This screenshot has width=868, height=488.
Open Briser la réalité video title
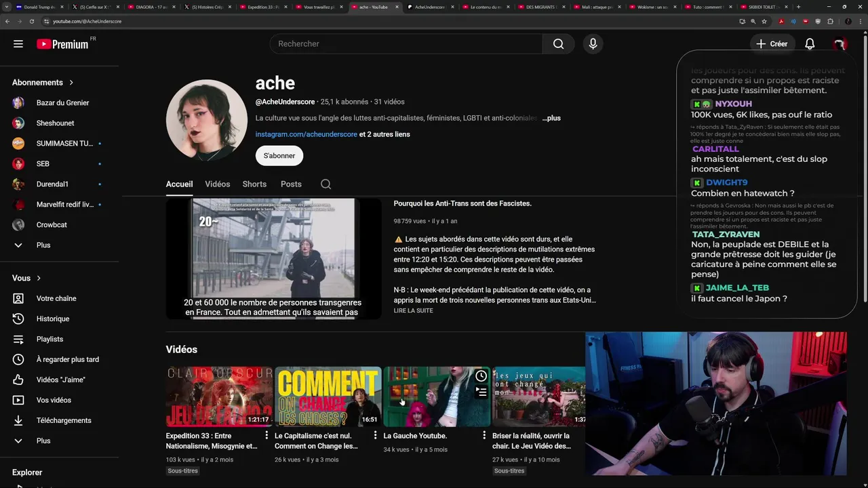[532, 441]
